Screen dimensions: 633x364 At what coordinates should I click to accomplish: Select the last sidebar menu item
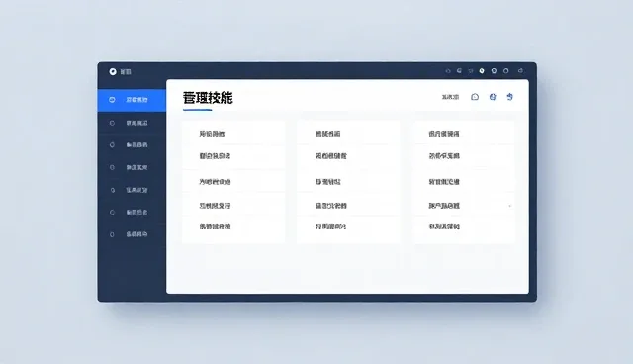(132, 234)
